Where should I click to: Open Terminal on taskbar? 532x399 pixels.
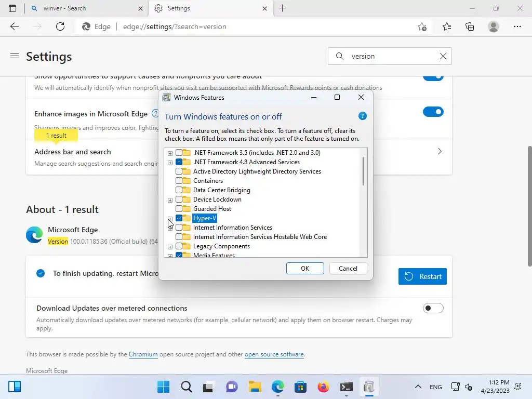tap(347, 387)
